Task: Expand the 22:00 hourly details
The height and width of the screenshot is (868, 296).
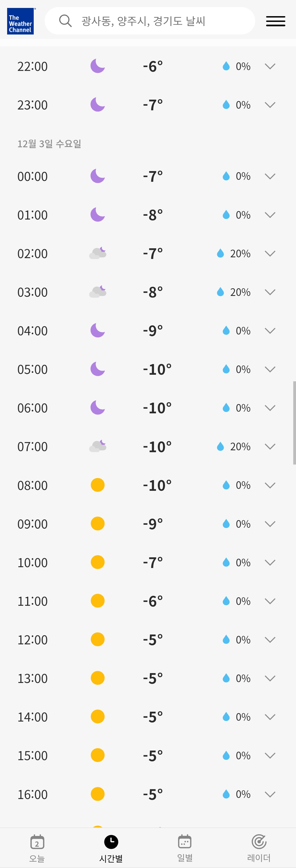Action: tap(270, 66)
